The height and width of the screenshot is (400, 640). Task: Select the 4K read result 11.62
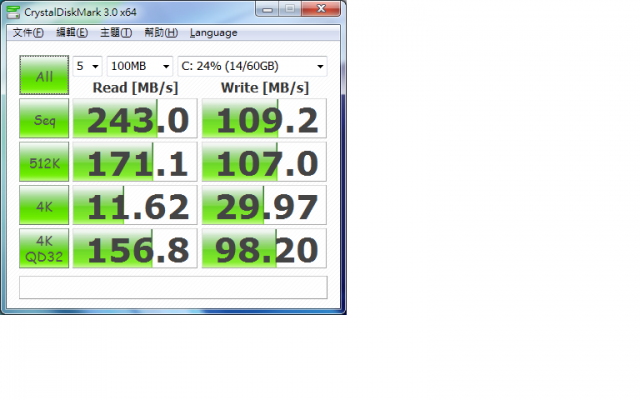pyautogui.click(x=135, y=205)
